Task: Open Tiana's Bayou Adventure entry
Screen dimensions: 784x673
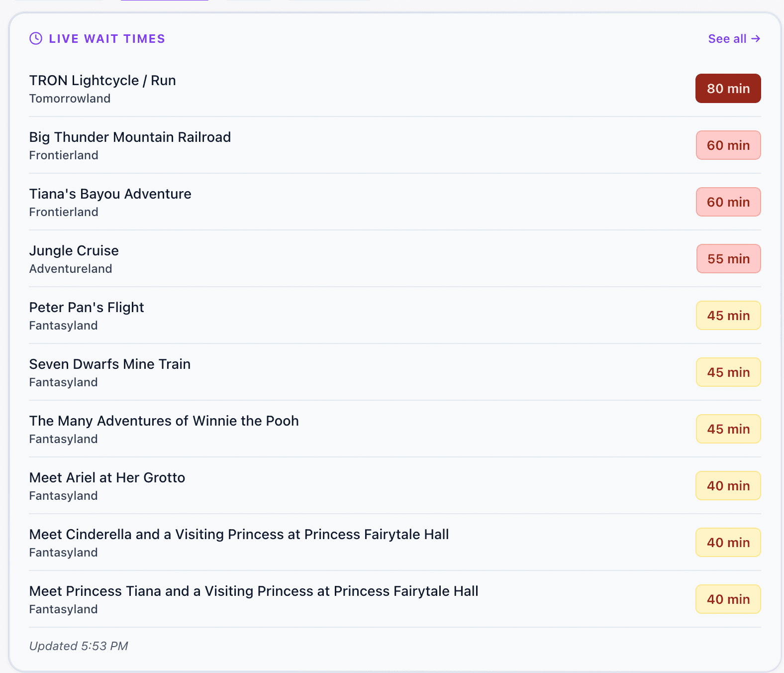Action: pyautogui.click(x=395, y=202)
